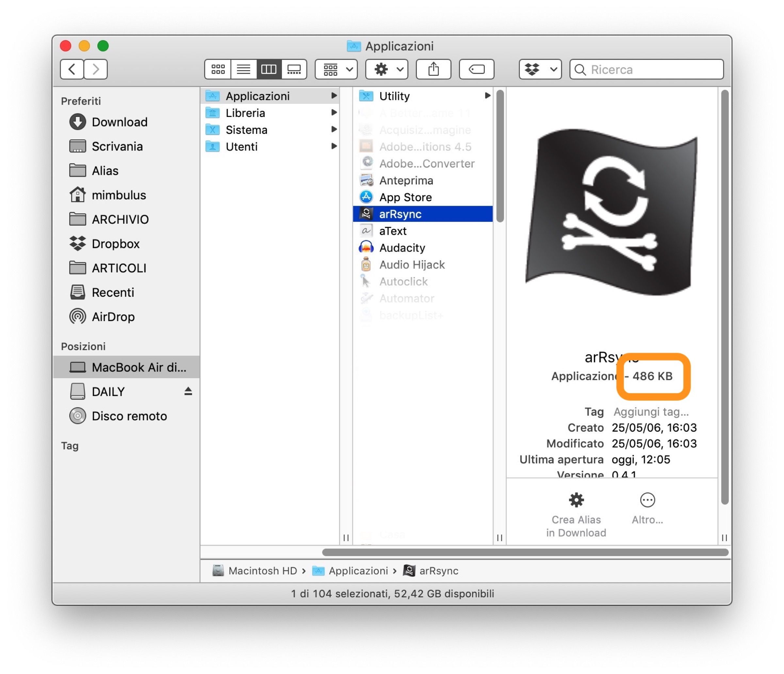Select Audacity in the applications list
Screen dimensions: 784x674
pos(402,248)
